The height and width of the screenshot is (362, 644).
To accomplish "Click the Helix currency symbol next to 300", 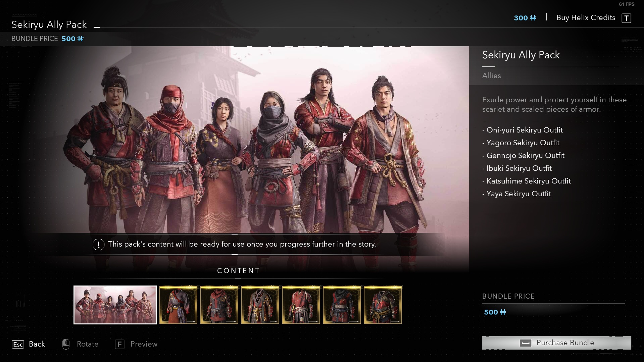I will 533,18.
